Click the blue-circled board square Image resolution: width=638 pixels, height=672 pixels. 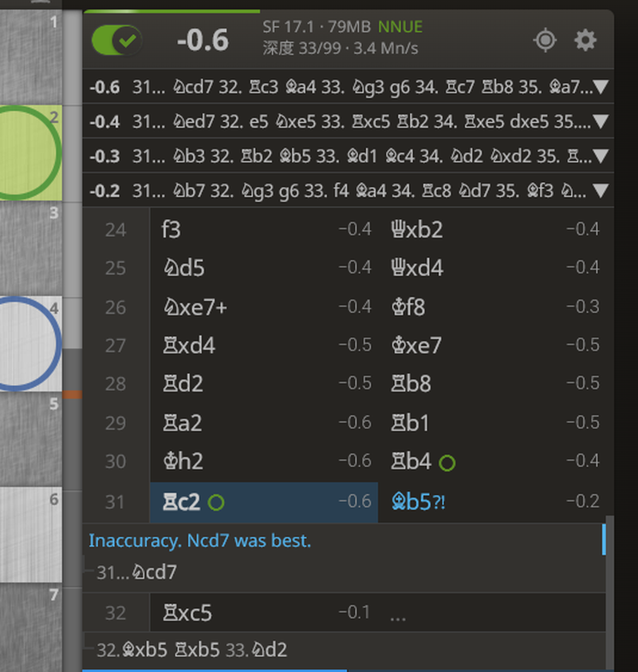coord(28,343)
